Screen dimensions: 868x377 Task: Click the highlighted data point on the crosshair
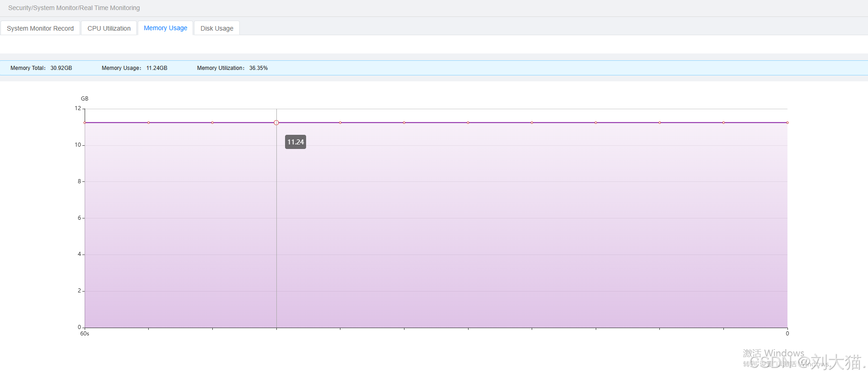(x=276, y=122)
